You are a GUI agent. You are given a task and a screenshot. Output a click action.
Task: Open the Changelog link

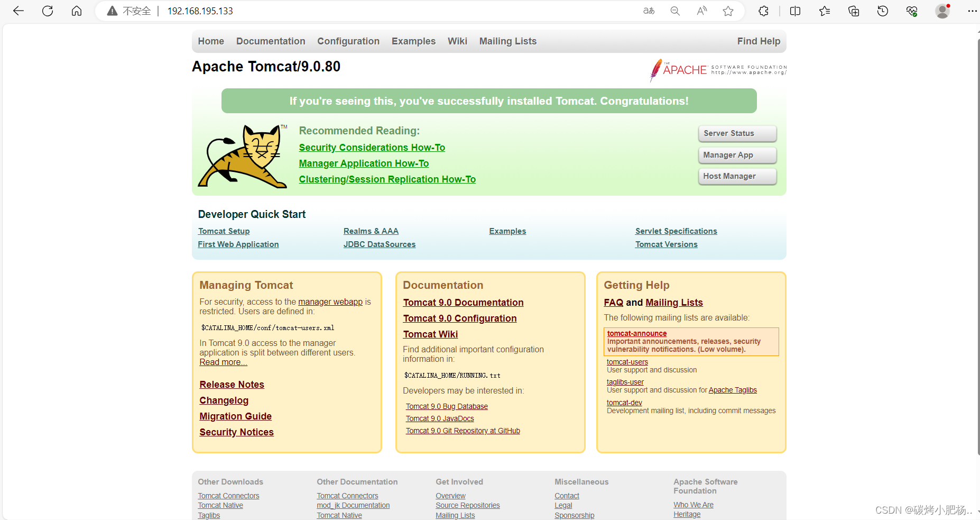click(224, 400)
